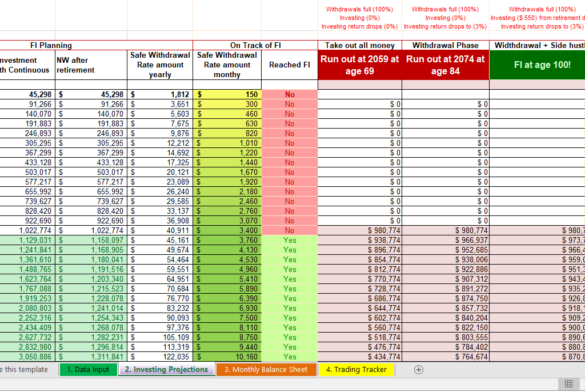Click the red 'Run out at 2059 at age 69' cell

click(x=360, y=65)
